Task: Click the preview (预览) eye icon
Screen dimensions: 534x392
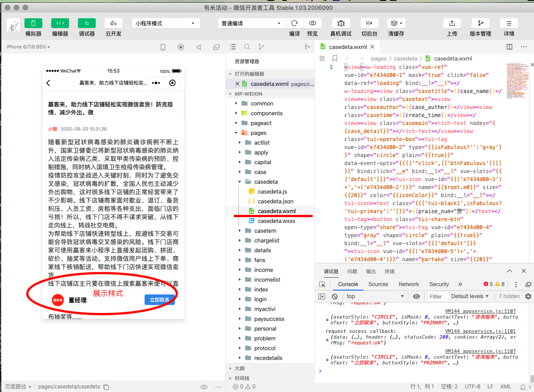Action: click(x=312, y=23)
